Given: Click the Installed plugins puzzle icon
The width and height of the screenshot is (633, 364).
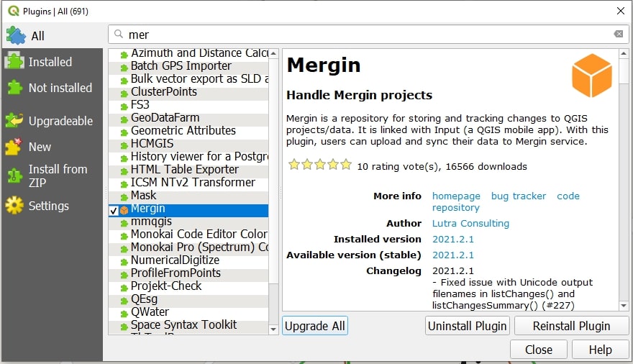Looking at the screenshot, I should click(14, 62).
